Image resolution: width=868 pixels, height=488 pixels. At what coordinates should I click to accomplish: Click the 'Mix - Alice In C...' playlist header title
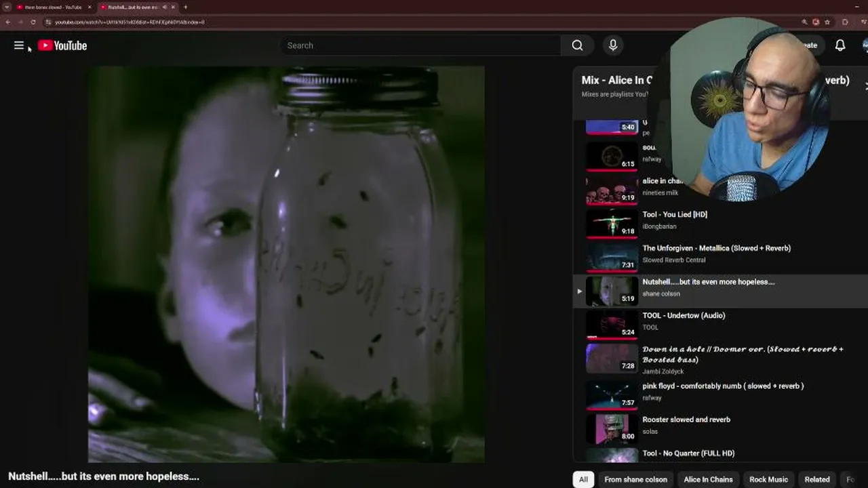click(x=617, y=80)
